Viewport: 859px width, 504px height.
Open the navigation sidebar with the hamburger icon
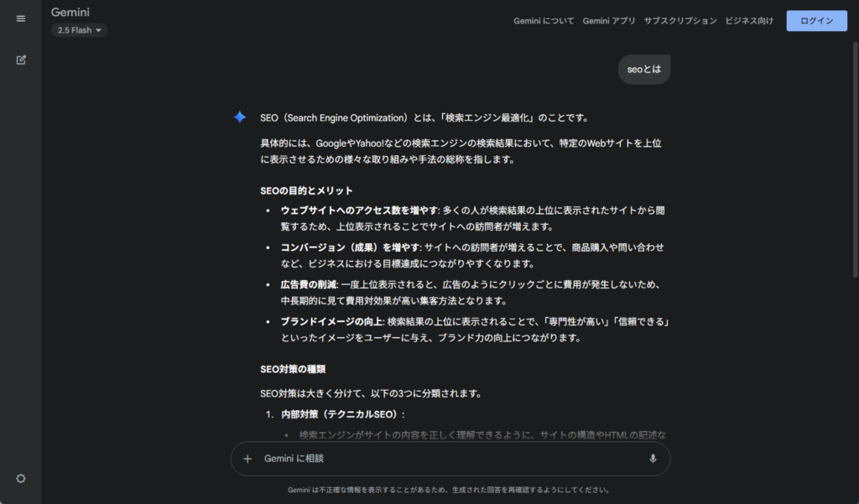20,18
